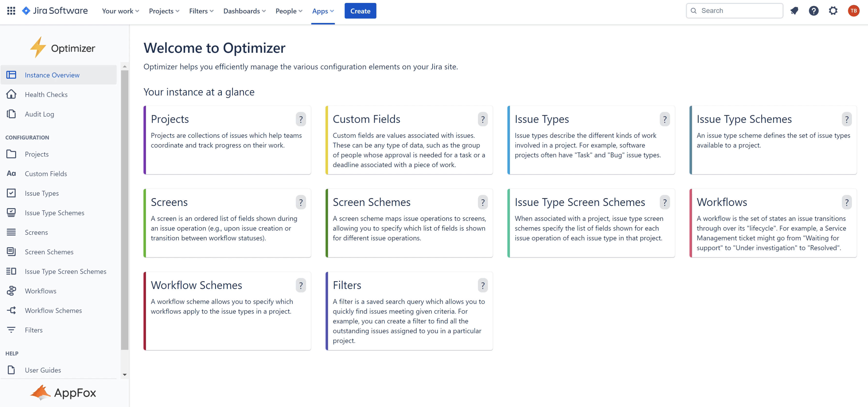The image size is (868, 407).
Task: Click the Custom Fields Aa icon
Action: [x=11, y=173]
